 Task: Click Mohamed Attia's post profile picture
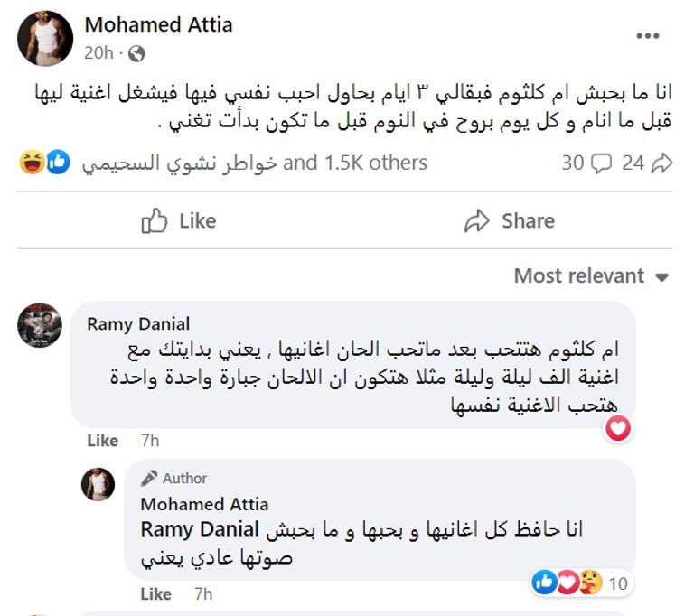point(45,38)
